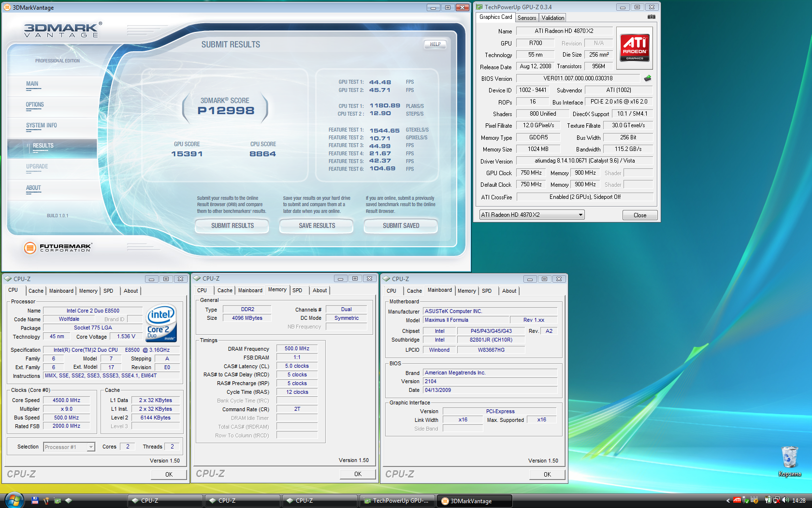
Task: Open Memory tab in the right CPU-Z window
Action: 466,291
